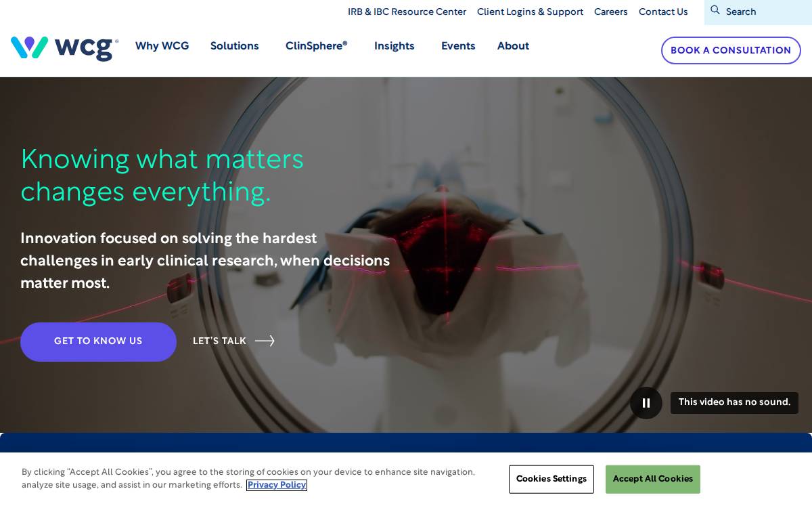Viewport: 812px width, 508px height.
Task: Click the WCG logo
Action: click(x=64, y=49)
